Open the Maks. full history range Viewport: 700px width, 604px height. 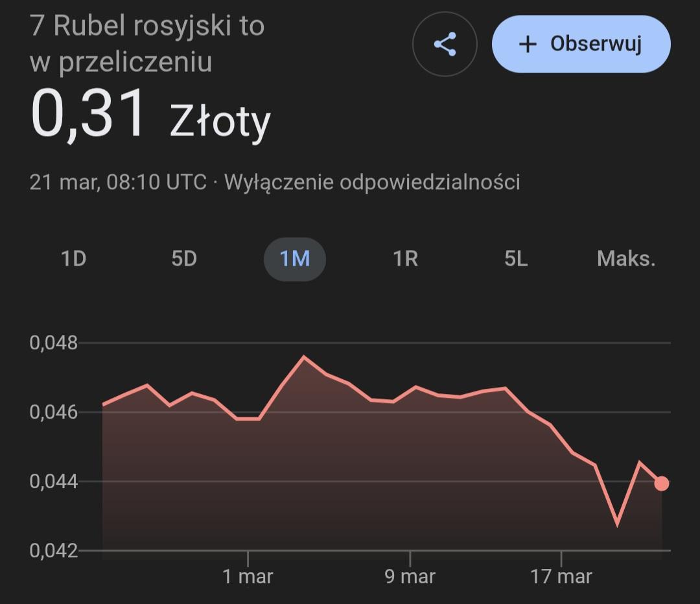click(x=626, y=259)
